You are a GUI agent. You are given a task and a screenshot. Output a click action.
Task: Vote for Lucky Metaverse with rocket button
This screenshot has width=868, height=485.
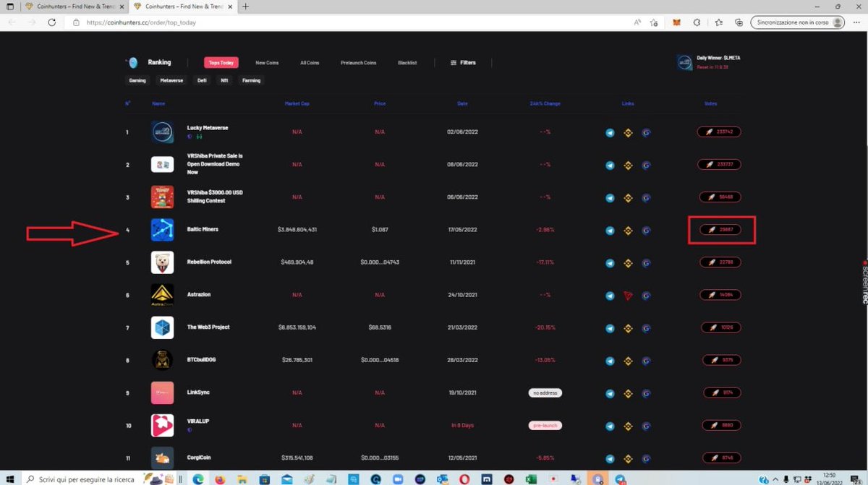(x=719, y=132)
